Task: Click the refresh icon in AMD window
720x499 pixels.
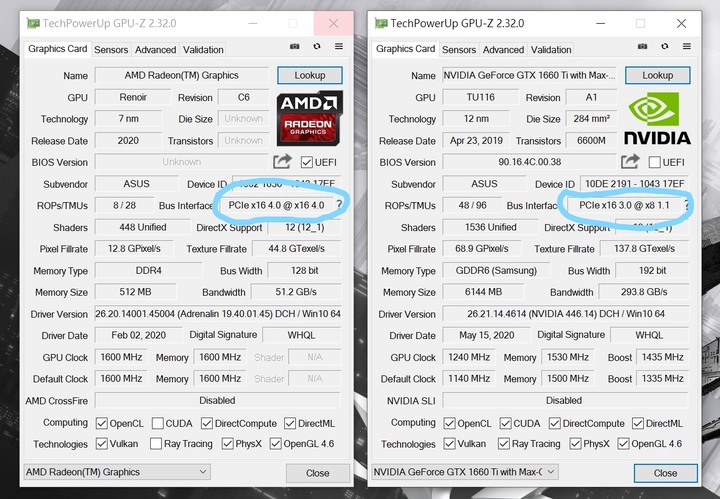Action: click(317, 46)
